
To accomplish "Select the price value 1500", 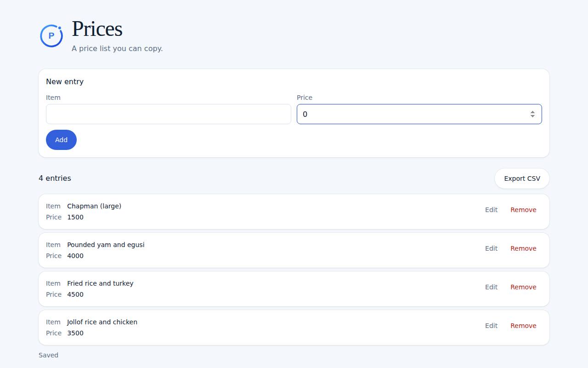I will click(x=75, y=217).
